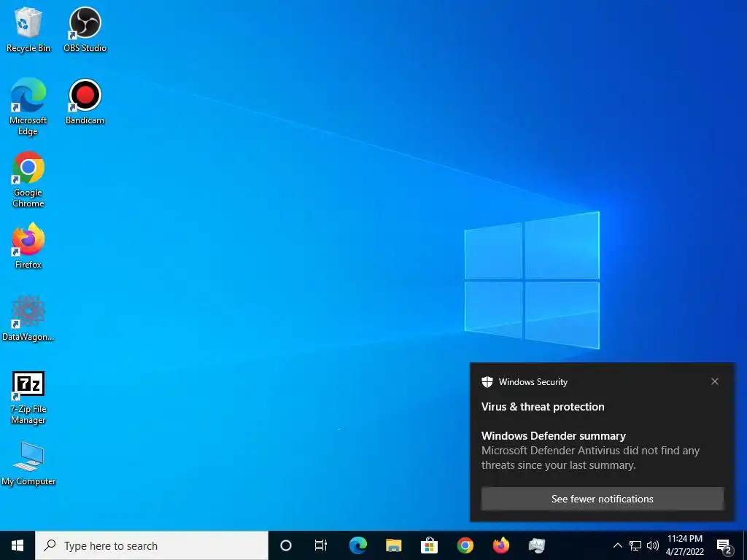The height and width of the screenshot is (560, 747).
Task: Select the Google Chrome desktop shortcut
Action: click(x=28, y=179)
